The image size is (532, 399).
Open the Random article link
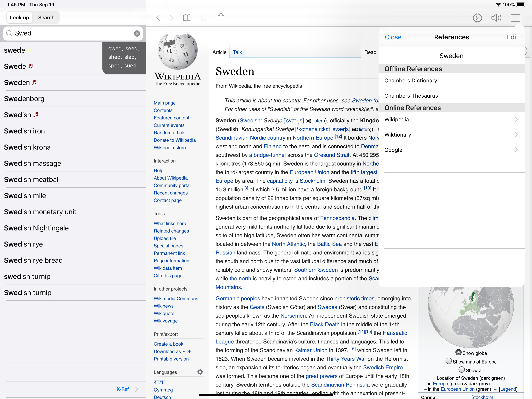169,133
